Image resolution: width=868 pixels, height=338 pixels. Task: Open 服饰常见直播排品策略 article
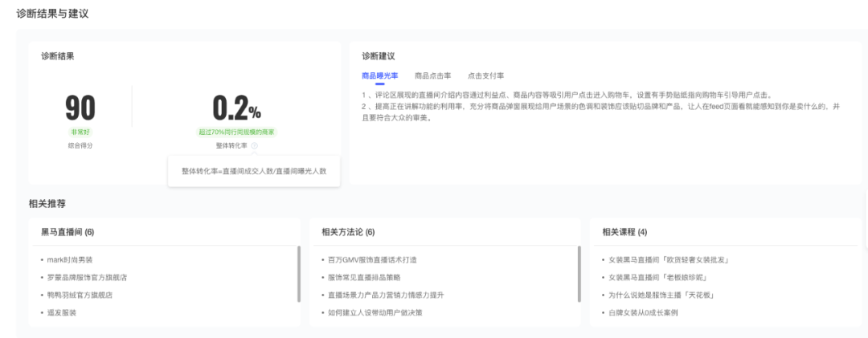[x=364, y=277]
